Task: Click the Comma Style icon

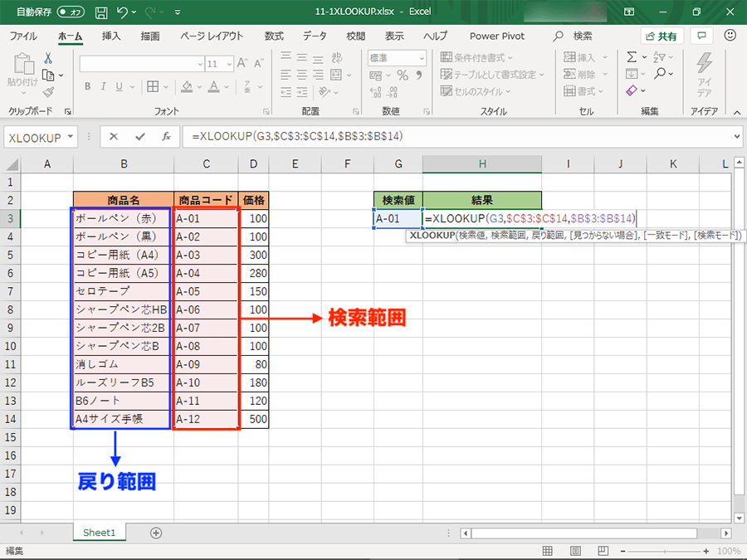Action: click(x=419, y=75)
